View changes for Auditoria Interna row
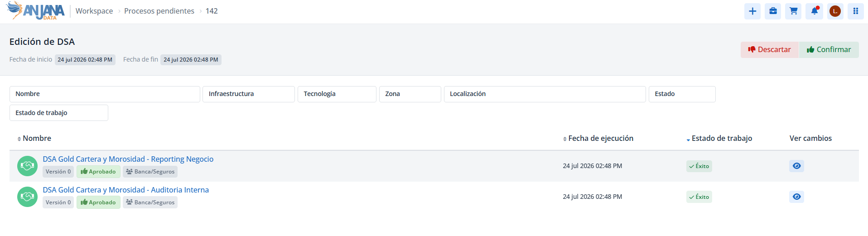Image resolution: width=868 pixels, height=236 pixels. click(x=796, y=197)
